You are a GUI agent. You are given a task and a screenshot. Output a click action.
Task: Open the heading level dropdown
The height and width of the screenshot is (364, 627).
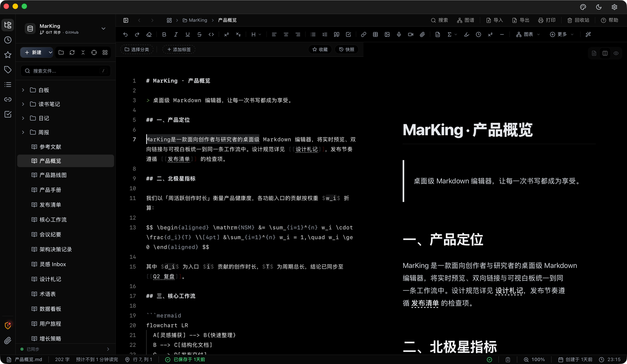coord(256,35)
